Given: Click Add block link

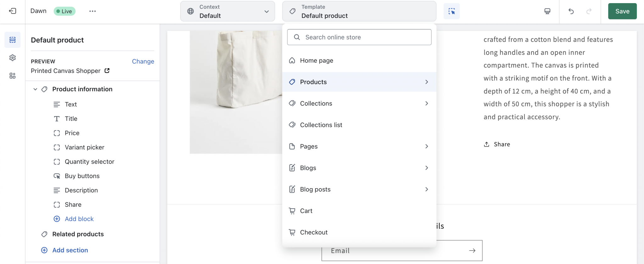Looking at the screenshot, I should [x=79, y=219].
